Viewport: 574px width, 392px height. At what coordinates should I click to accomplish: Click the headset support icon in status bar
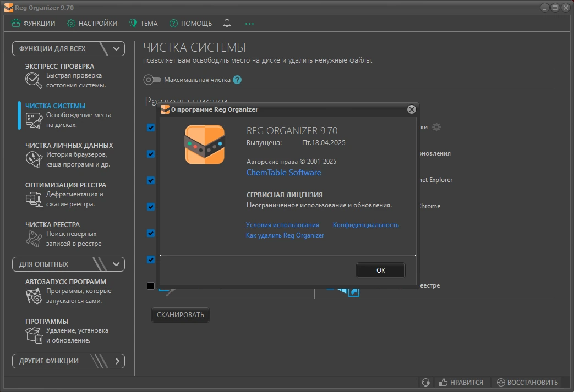(x=425, y=382)
